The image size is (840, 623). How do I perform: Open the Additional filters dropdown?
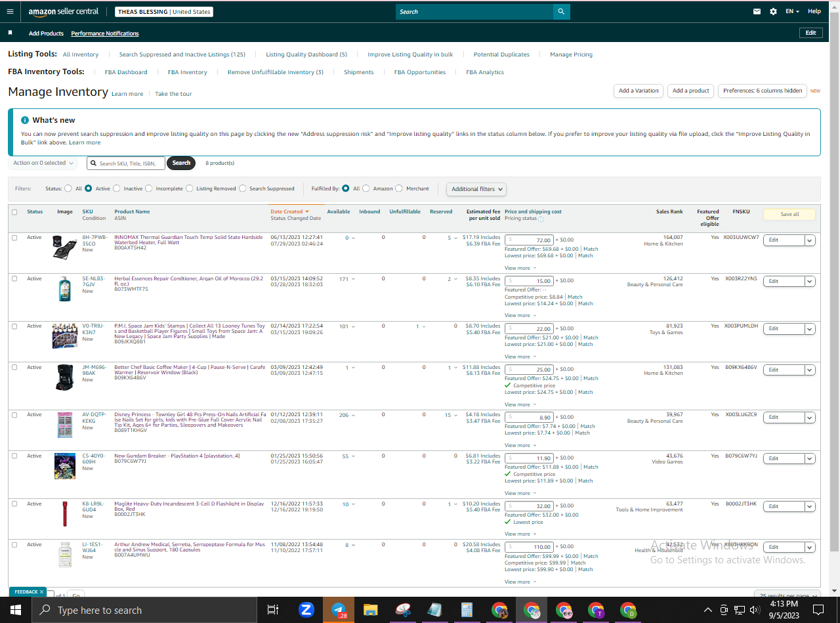tap(476, 189)
